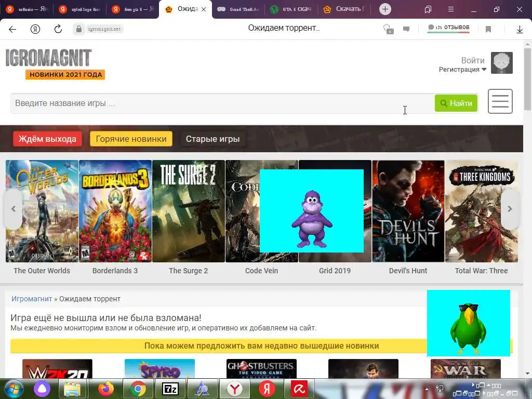Screen dimensions: 532x399
Task: Click the green parrot with sunglasses
Action: (468, 328)
